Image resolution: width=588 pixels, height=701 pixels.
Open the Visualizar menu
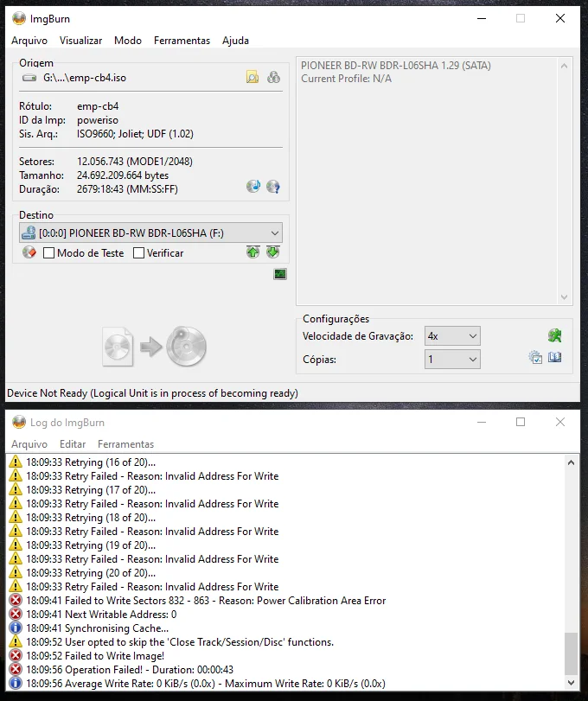click(x=80, y=41)
